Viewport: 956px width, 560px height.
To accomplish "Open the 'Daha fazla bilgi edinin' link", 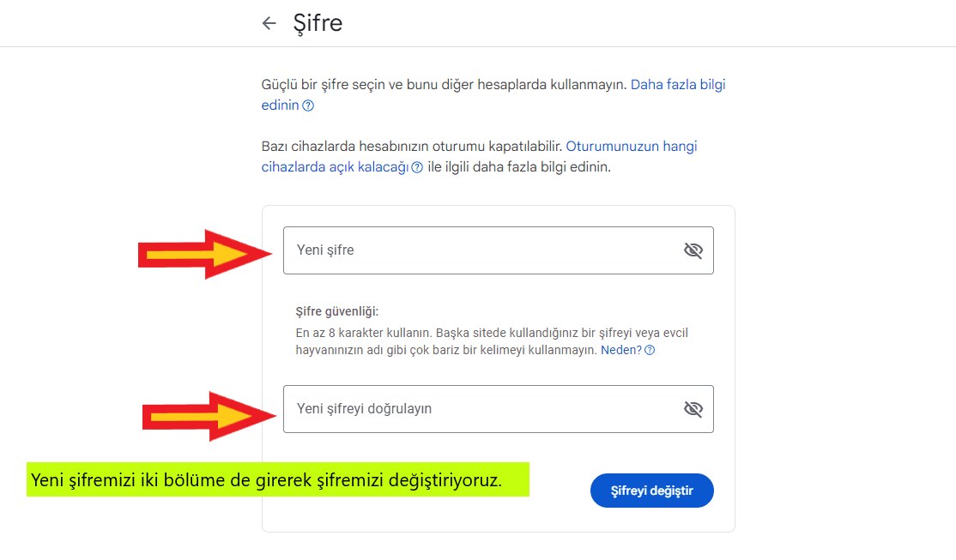I will point(678,85).
